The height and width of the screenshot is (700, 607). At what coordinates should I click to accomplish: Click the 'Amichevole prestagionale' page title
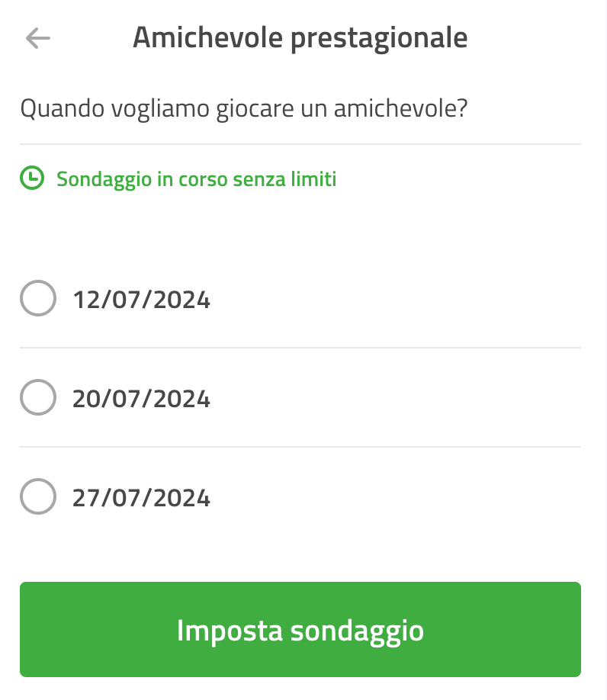pyautogui.click(x=300, y=37)
